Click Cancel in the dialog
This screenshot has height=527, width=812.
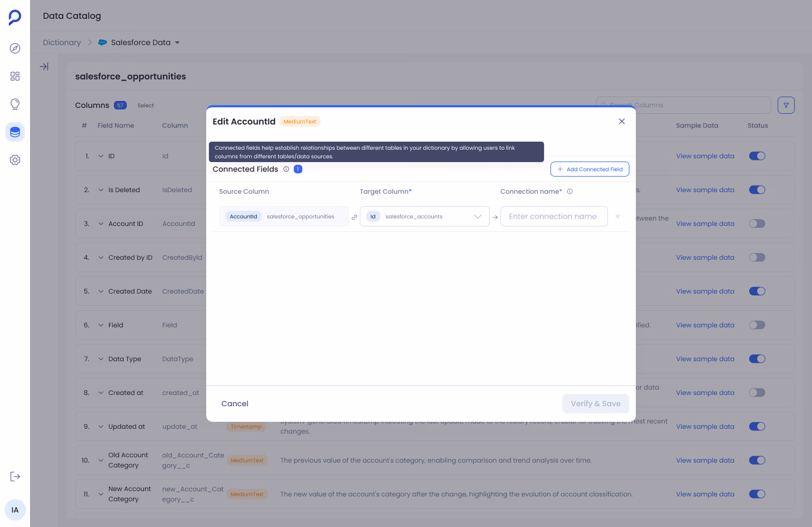pyautogui.click(x=235, y=404)
